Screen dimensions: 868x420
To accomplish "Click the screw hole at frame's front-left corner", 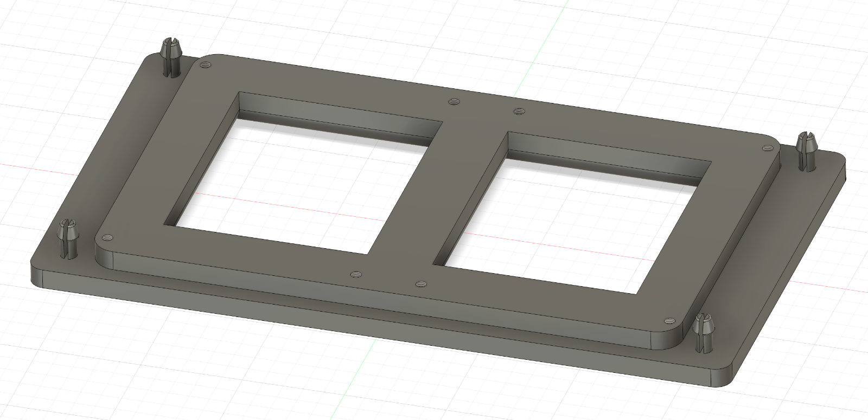I will tap(107, 237).
